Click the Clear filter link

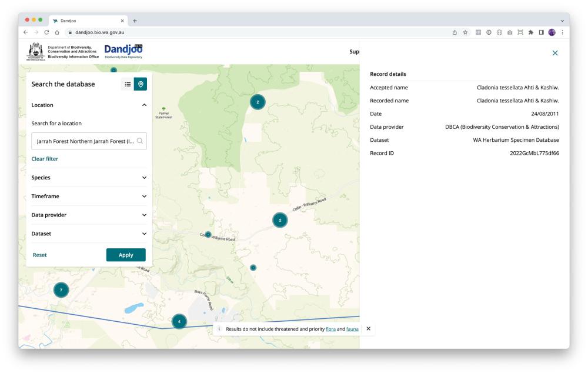coord(45,159)
